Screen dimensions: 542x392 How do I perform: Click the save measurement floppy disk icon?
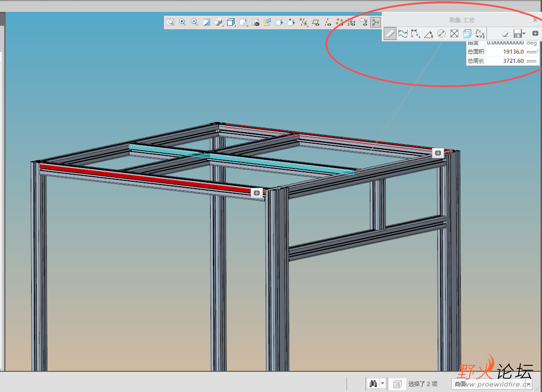pos(518,34)
